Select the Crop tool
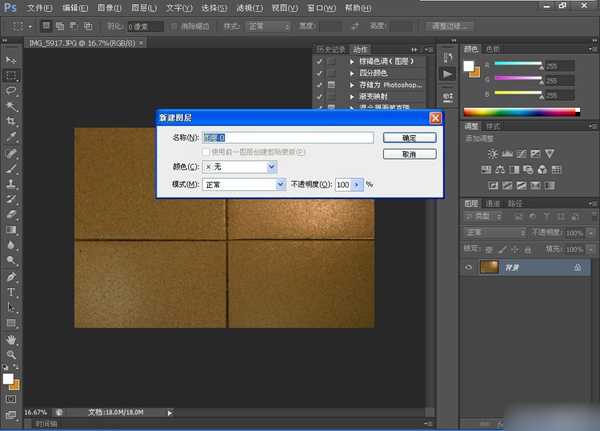The image size is (600, 431). click(x=12, y=120)
